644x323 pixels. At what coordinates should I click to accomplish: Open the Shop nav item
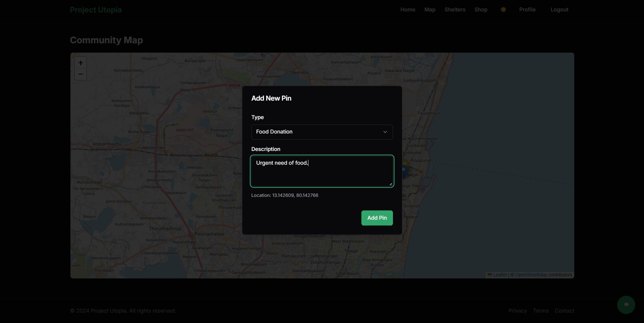tap(481, 10)
